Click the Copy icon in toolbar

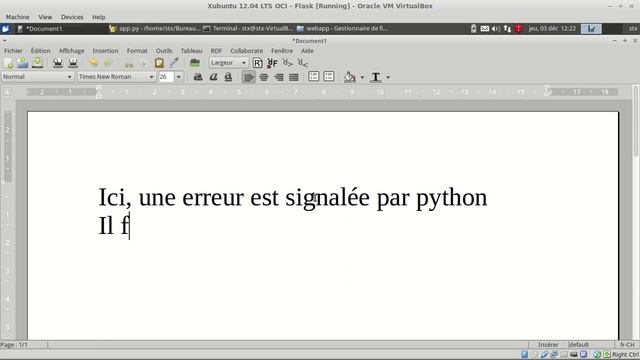click(144, 63)
